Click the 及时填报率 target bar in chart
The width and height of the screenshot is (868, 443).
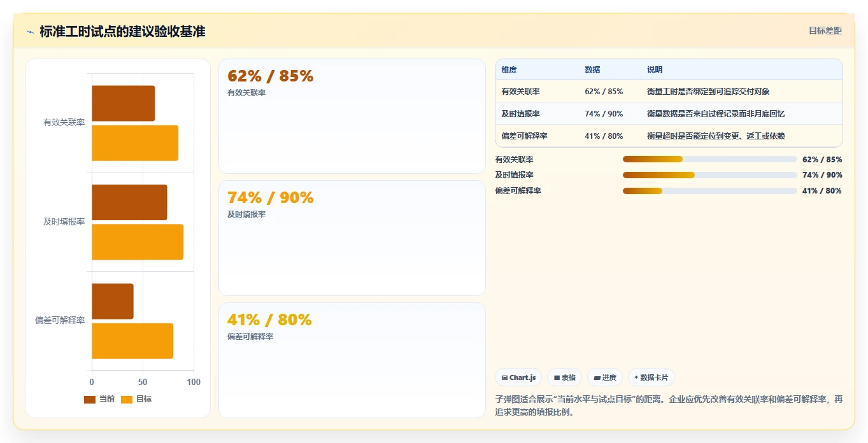click(138, 242)
